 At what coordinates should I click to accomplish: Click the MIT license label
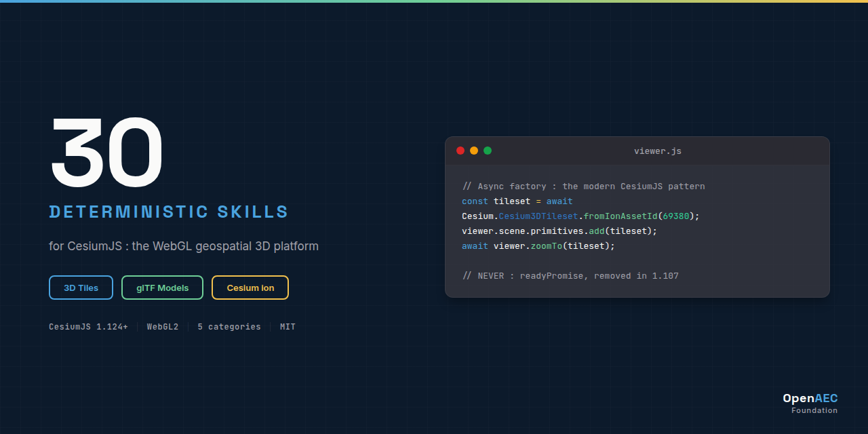pyautogui.click(x=288, y=327)
